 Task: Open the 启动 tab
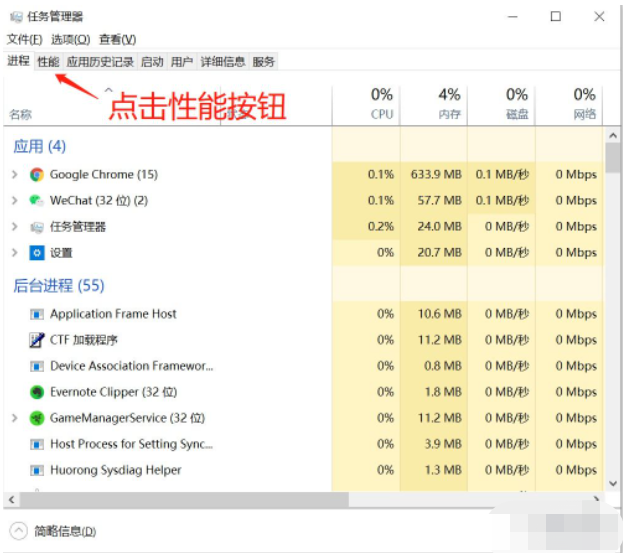click(152, 61)
